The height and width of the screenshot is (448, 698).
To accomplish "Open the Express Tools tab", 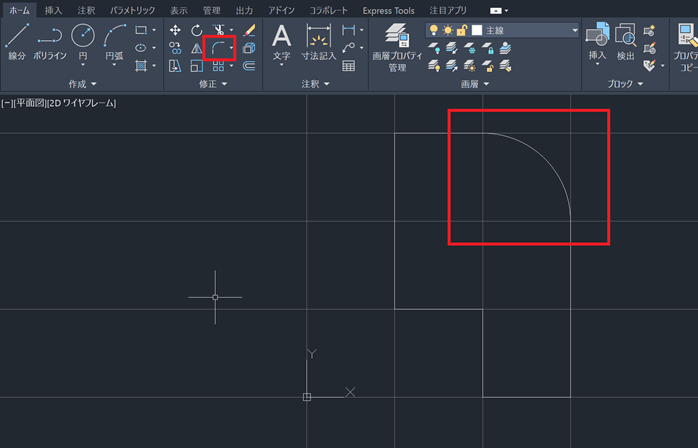I will [x=388, y=10].
